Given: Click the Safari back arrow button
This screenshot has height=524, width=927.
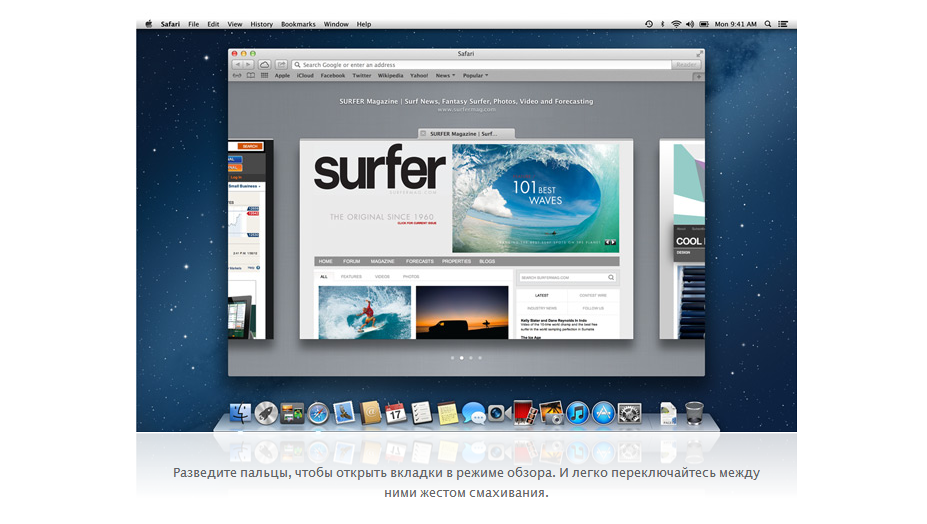Looking at the screenshot, I should (238, 64).
